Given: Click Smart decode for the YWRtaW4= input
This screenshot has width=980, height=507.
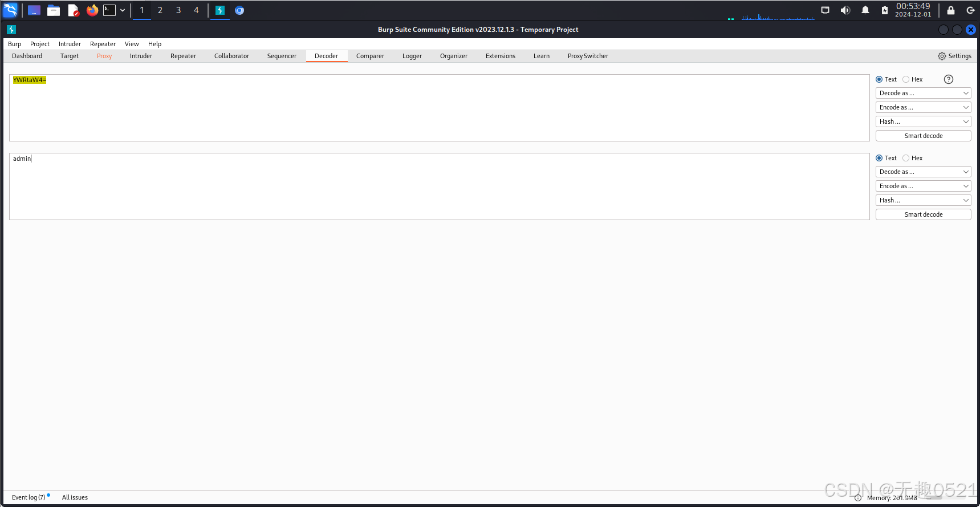Looking at the screenshot, I should coord(924,136).
